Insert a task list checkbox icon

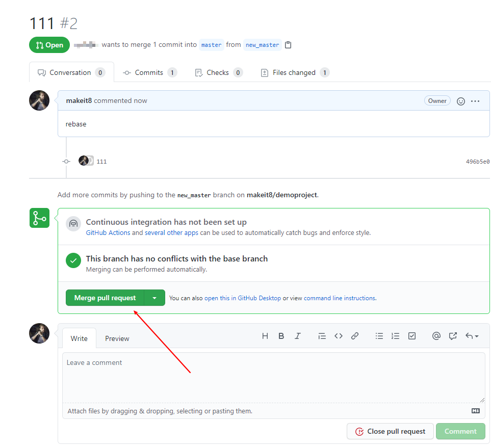(x=412, y=336)
